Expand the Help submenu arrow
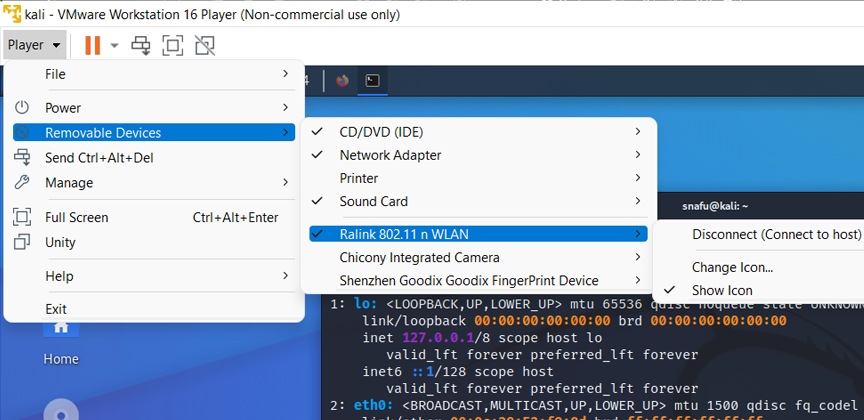 [285, 275]
